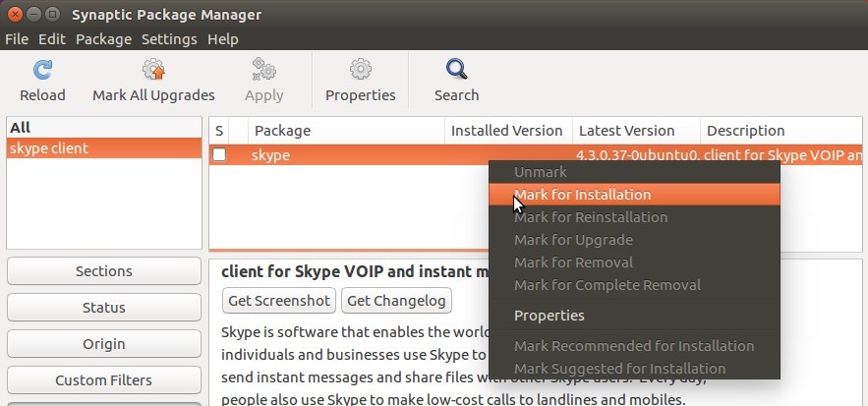Select 'All' in the search history list
This screenshot has width=868, height=406.
click(x=104, y=128)
